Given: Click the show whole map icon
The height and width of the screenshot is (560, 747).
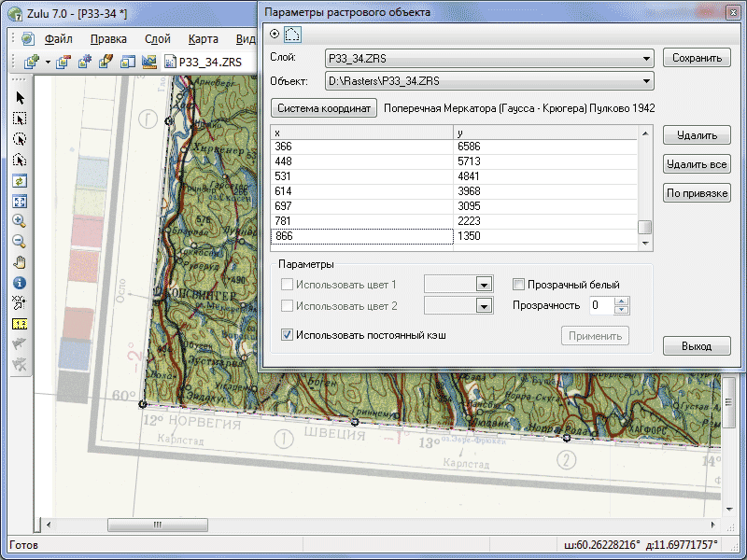Looking at the screenshot, I should click(x=20, y=201).
